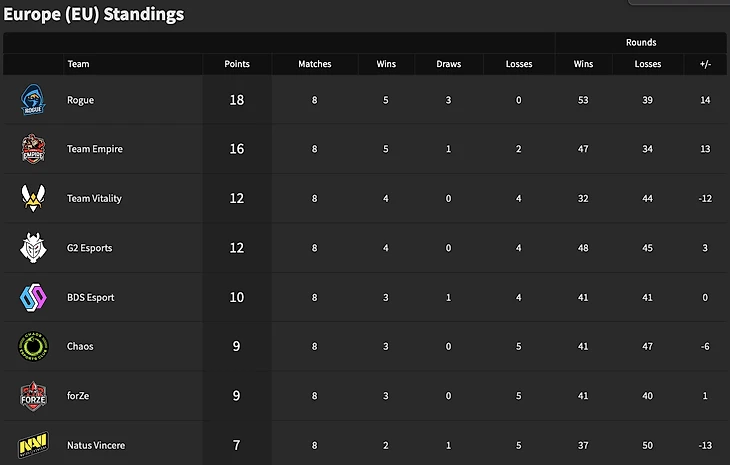Click the Team column header
The width and height of the screenshot is (730, 465).
coord(78,64)
